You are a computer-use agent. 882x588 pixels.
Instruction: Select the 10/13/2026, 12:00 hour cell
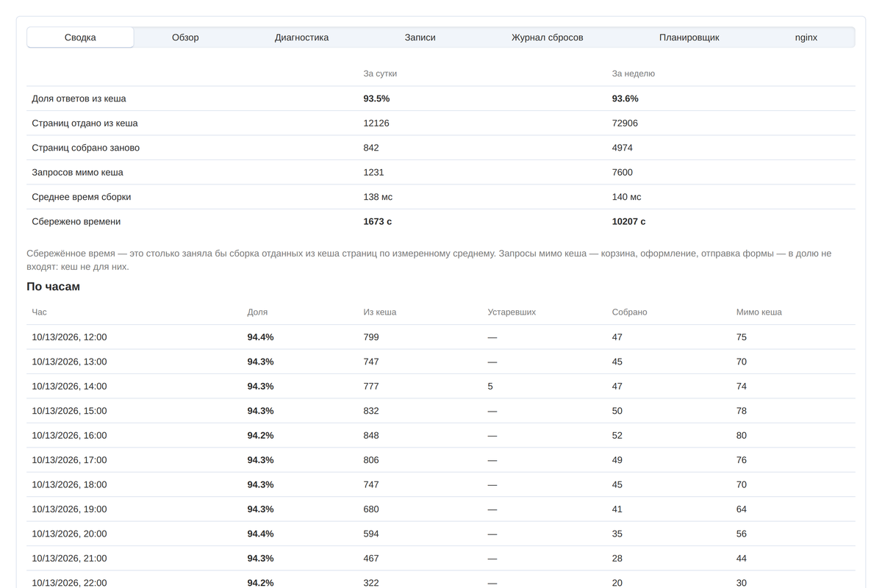[x=69, y=337]
